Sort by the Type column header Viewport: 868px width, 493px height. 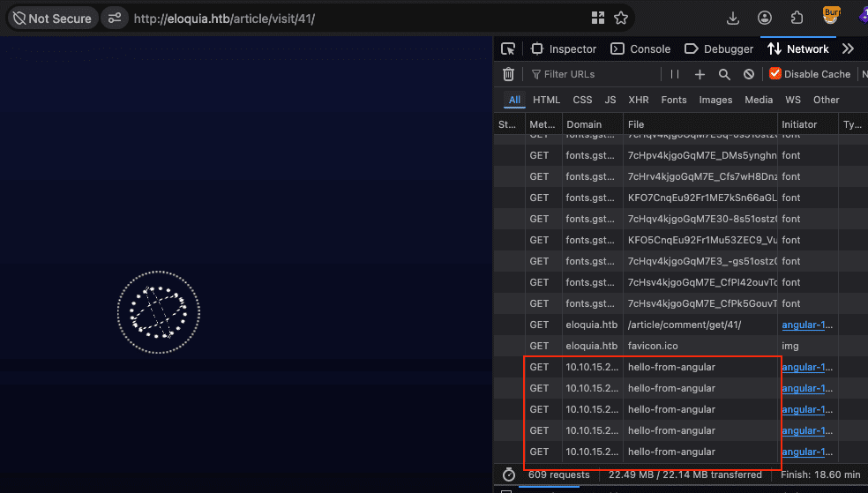pyautogui.click(x=853, y=124)
